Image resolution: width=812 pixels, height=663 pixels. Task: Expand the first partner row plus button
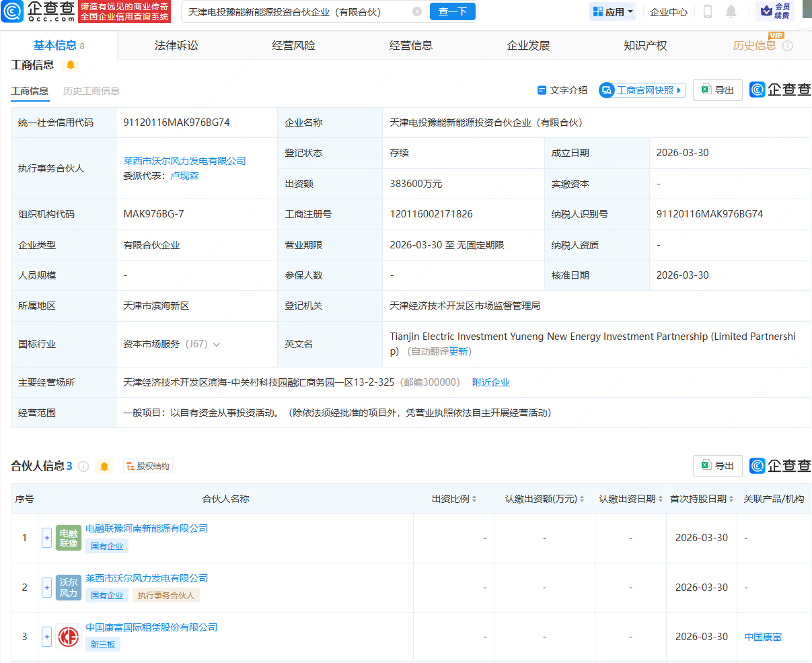point(46,538)
